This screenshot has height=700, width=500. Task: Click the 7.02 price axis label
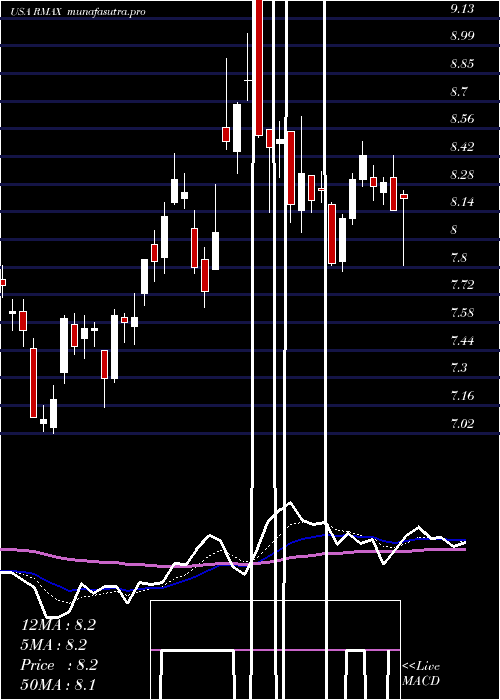[x=462, y=423]
